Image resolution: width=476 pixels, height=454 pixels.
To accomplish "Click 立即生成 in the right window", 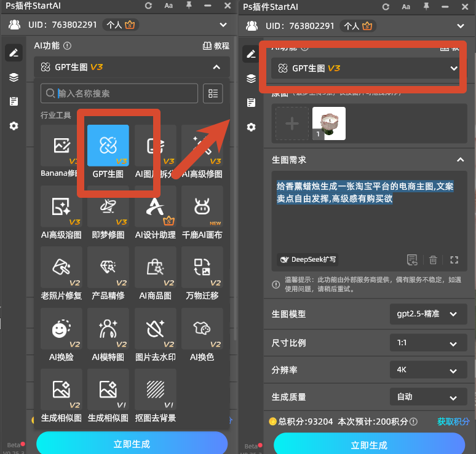I will pyautogui.click(x=369, y=445).
